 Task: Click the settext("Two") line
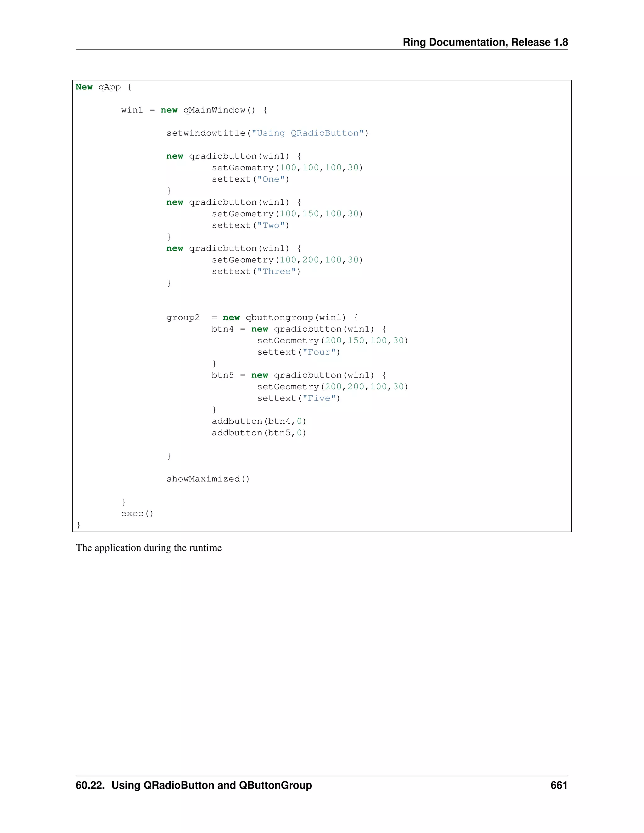click(x=250, y=225)
